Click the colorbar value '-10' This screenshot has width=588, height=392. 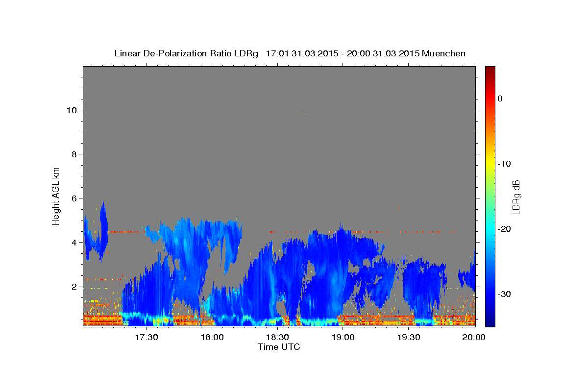505,164
